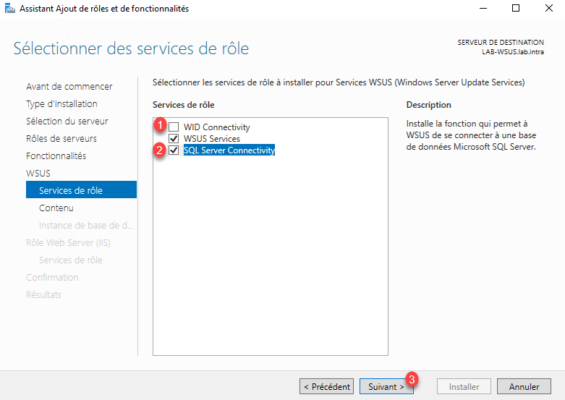
Task: Select highlighted Services de rôle step
Action: [81, 190]
